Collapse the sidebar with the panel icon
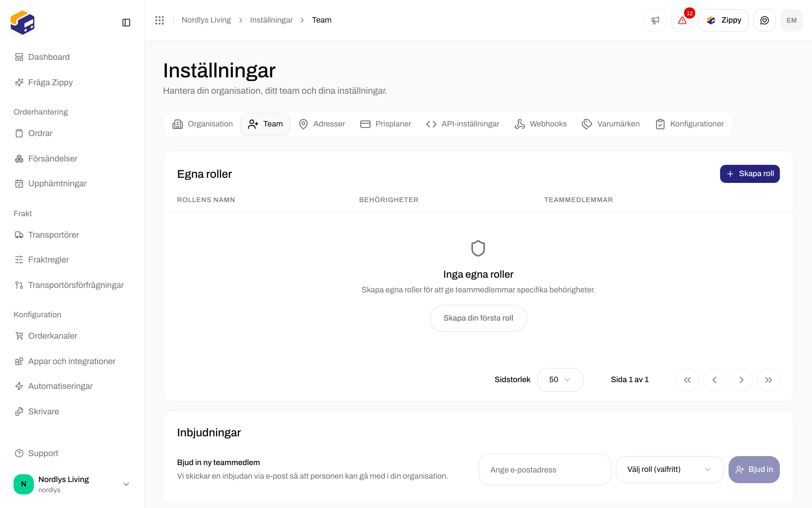This screenshot has width=812, height=508. (x=126, y=23)
